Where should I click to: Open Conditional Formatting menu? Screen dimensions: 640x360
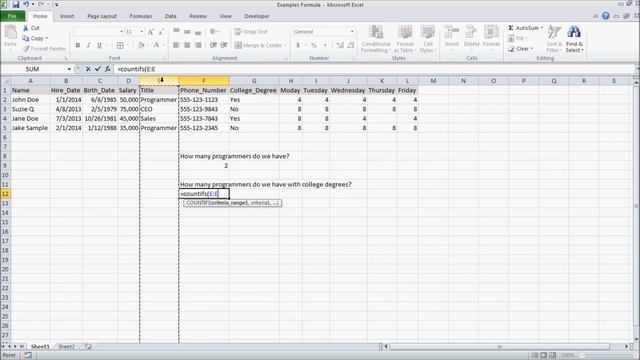coord(376,38)
